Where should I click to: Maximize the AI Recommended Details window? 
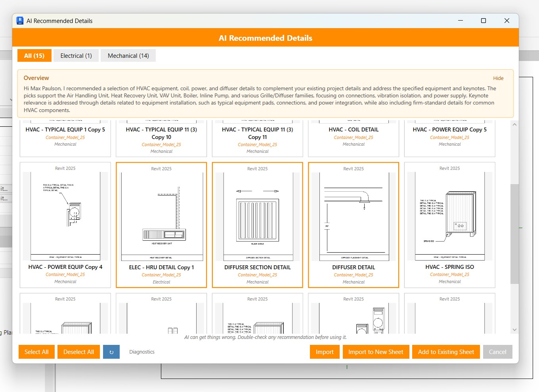click(x=484, y=21)
